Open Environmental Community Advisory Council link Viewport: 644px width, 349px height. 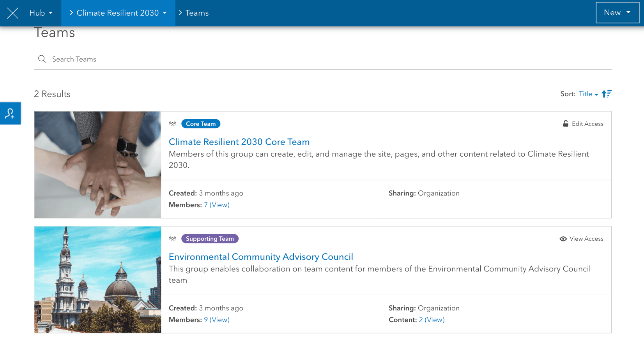(261, 257)
